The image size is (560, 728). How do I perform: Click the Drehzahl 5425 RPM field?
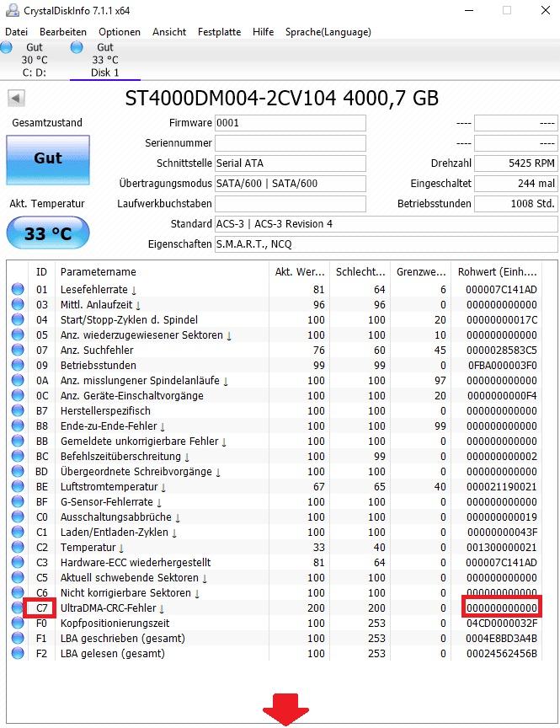point(516,163)
